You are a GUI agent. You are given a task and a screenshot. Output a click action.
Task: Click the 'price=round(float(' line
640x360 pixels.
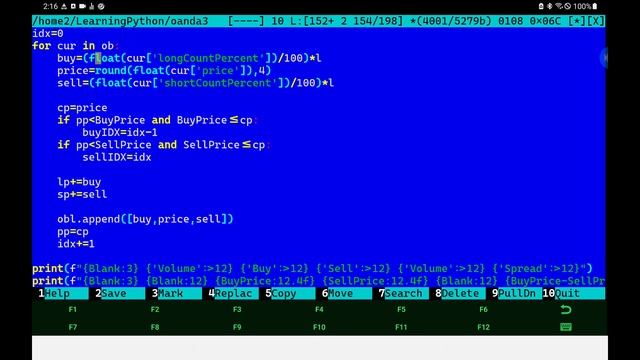[x=164, y=71]
